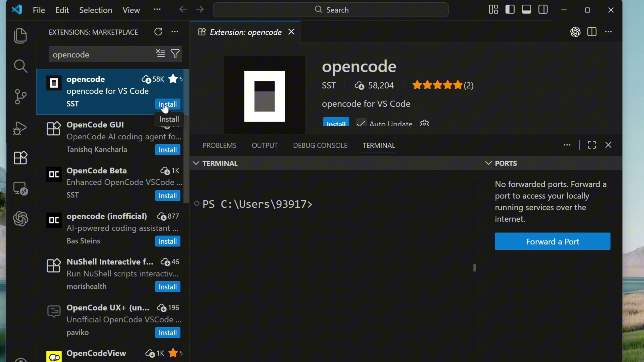Click the ChatGPT icon in editor toolbar

click(575, 32)
